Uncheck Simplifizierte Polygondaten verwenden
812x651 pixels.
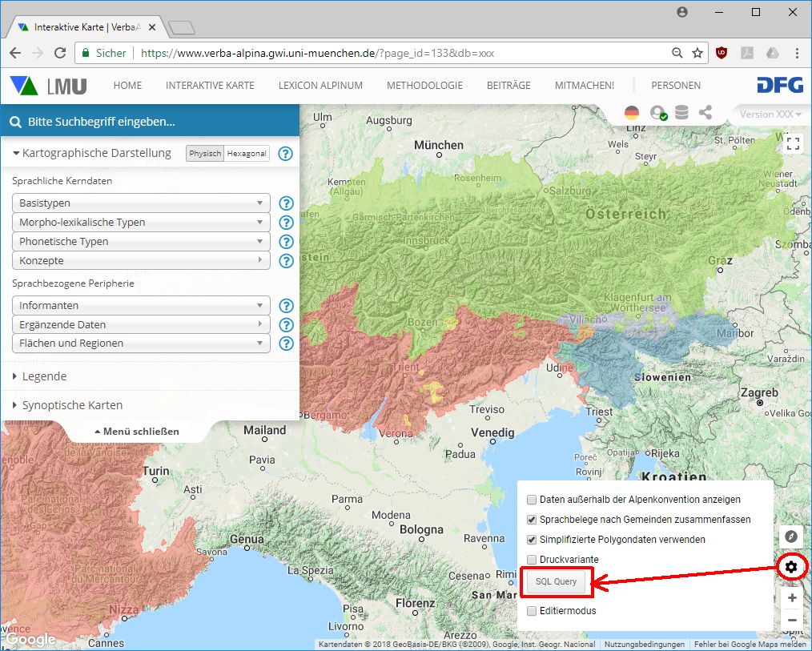pyautogui.click(x=532, y=540)
